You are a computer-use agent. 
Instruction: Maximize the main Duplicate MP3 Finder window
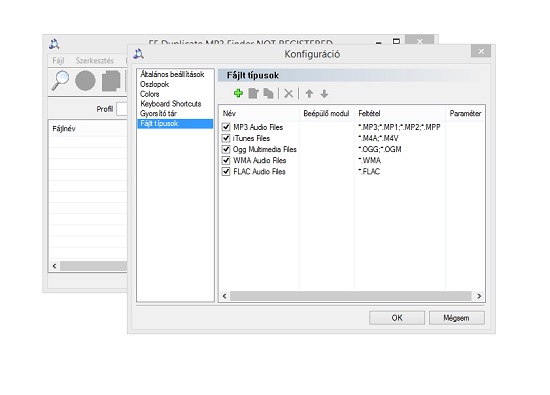coord(396,41)
